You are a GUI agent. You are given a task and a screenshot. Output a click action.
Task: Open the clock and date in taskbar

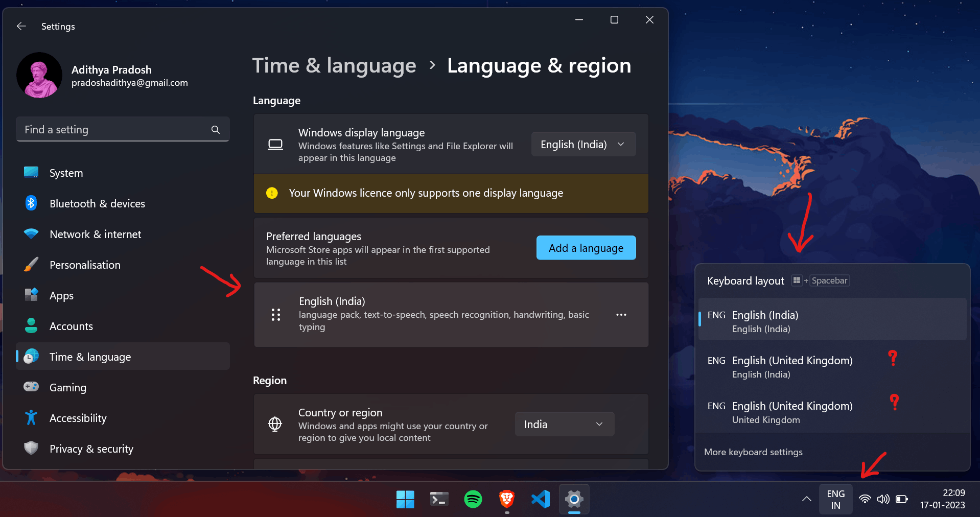click(x=943, y=499)
